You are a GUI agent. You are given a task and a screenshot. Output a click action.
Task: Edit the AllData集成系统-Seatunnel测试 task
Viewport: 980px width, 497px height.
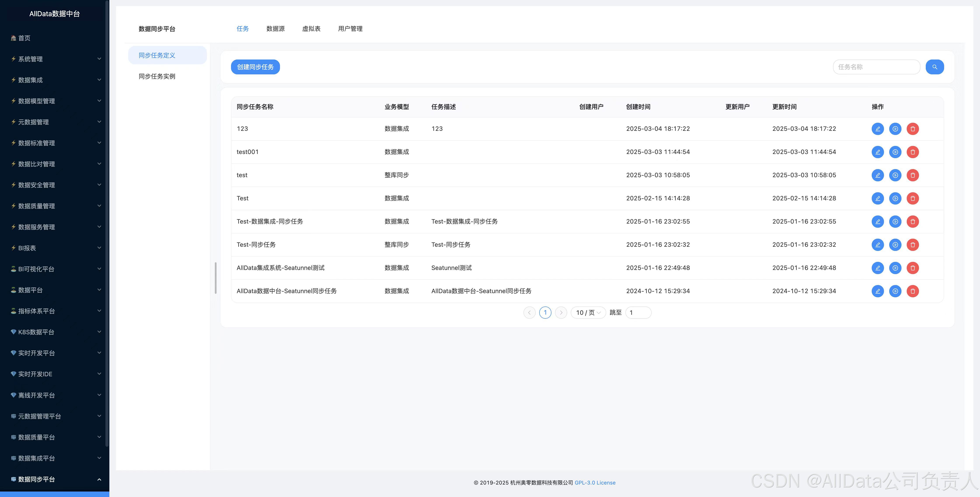point(877,268)
